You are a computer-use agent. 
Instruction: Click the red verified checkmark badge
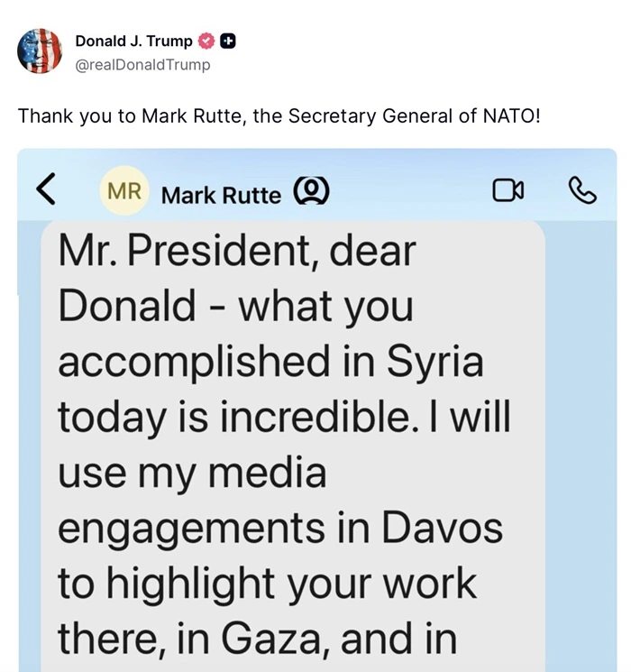pyautogui.click(x=206, y=41)
